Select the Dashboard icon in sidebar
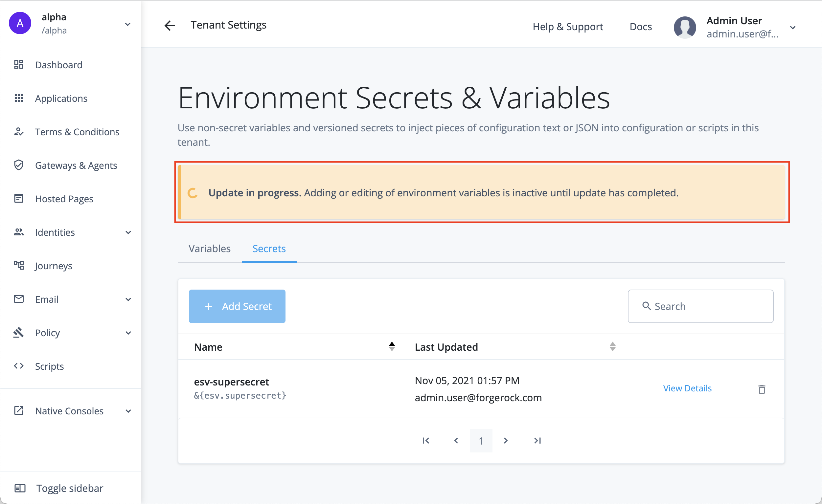Viewport: 822px width, 504px height. pos(19,65)
